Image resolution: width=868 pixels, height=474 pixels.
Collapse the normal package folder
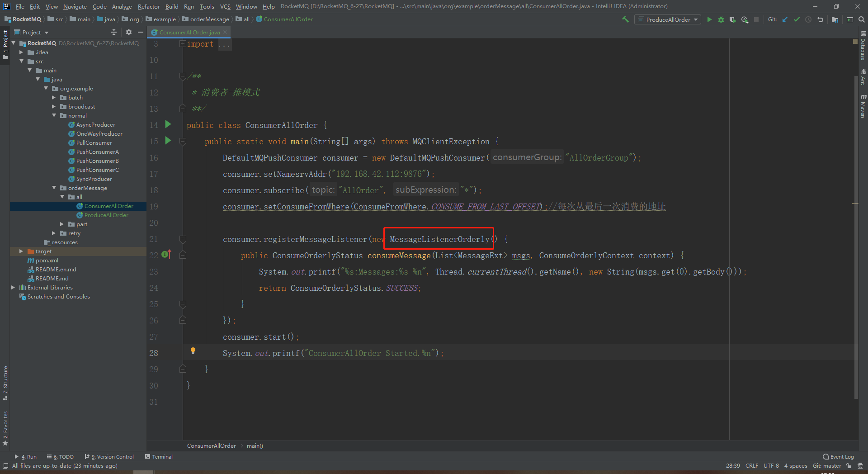[54, 115]
